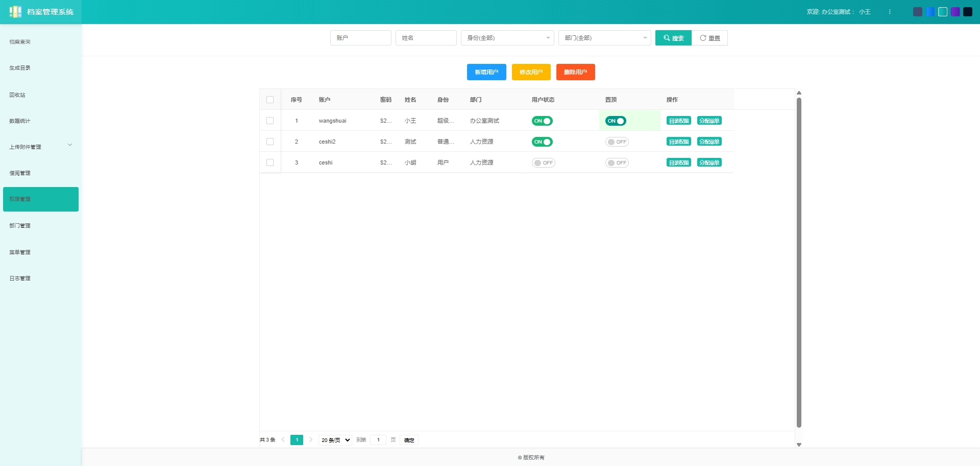Image resolution: width=980 pixels, height=466 pixels.
Task: Check the row checkbox for wangshuai
Action: click(x=270, y=121)
